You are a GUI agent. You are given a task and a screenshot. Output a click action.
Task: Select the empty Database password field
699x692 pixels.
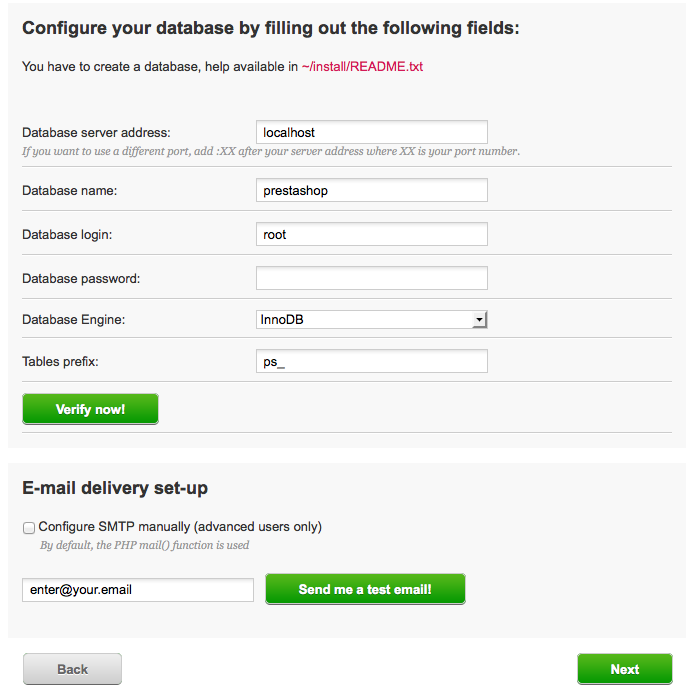[x=371, y=278]
